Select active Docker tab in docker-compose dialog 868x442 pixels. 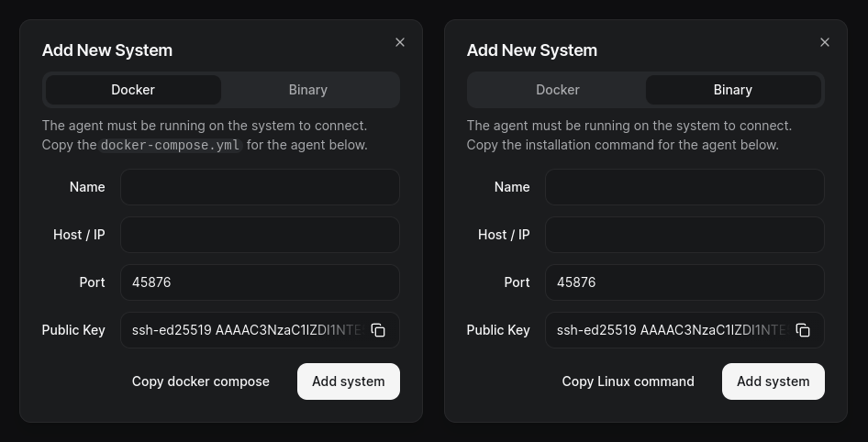click(x=133, y=90)
